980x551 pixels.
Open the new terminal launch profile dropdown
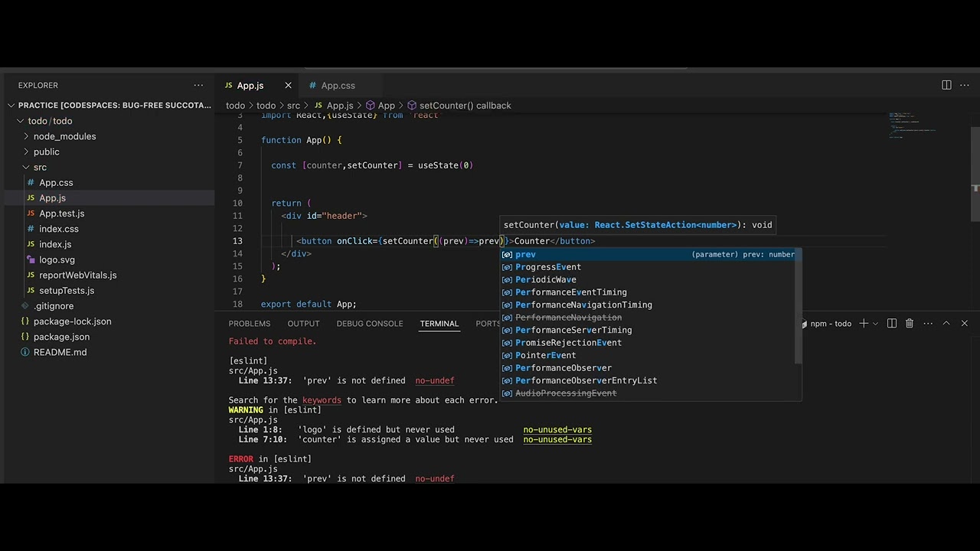click(x=875, y=324)
